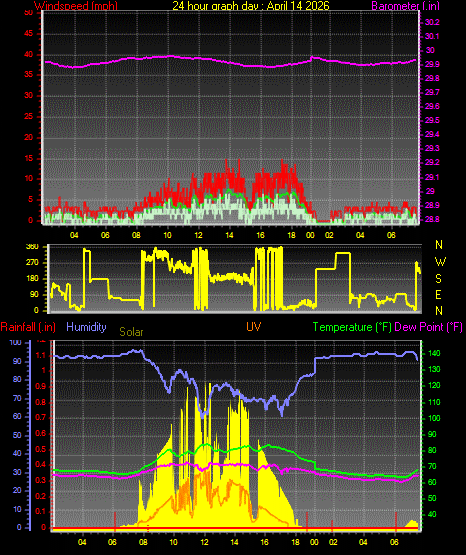Click the 'S' compass label beside wind direction

click(438, 279)
